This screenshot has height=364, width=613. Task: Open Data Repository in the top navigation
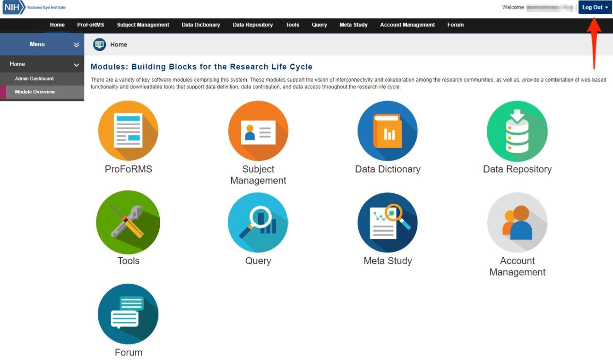click(252, 25)
